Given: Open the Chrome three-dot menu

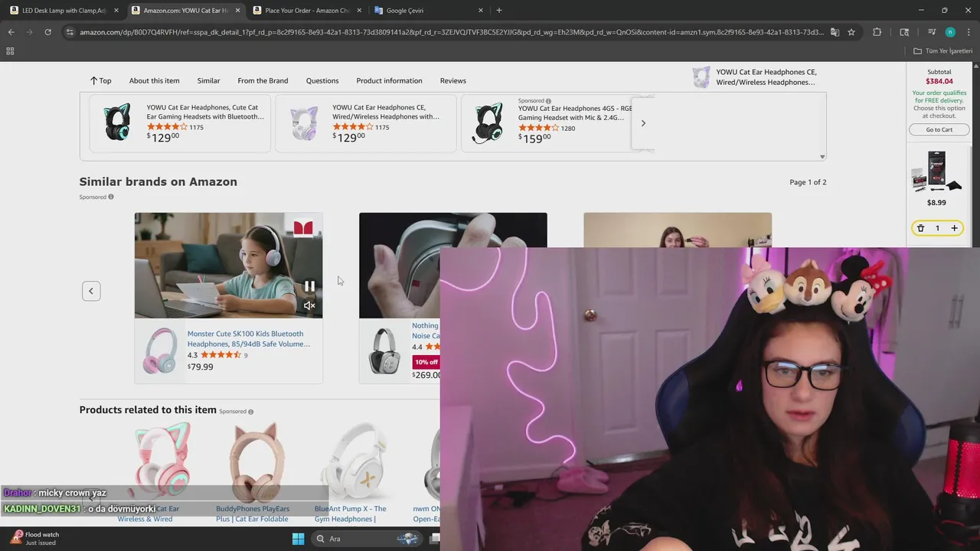Looking at the screenshot, I should pos(969,32).
